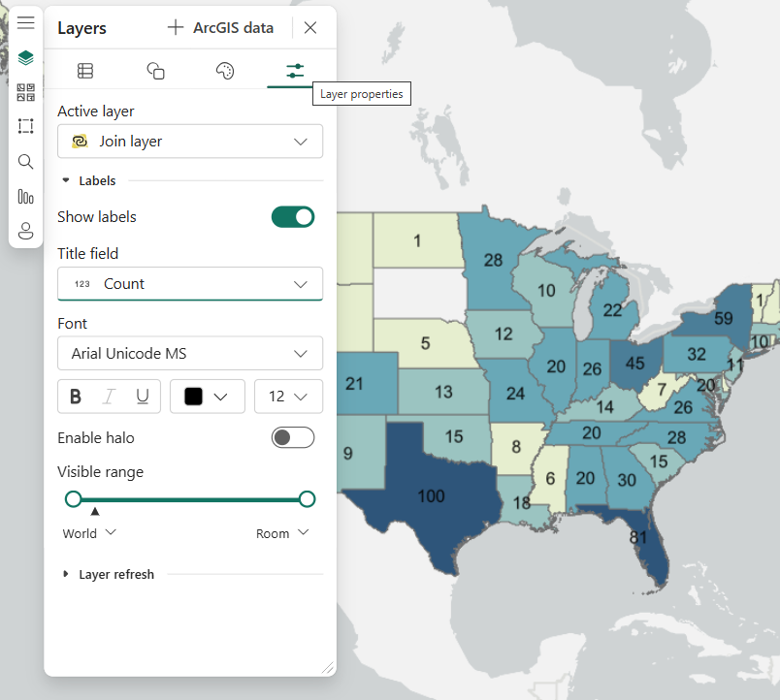This screenshot has height=700, width=780.
Task: Enable halo for labels
Action: pos(293,437)
